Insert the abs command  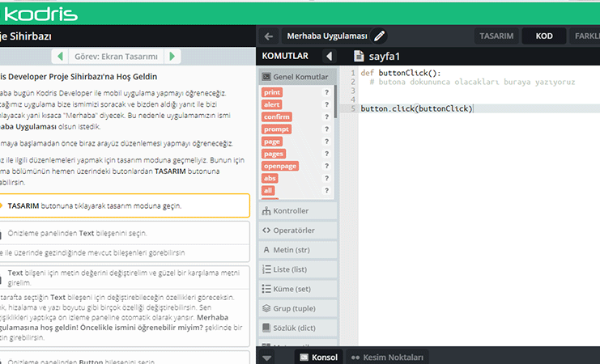tap(270, 178)
